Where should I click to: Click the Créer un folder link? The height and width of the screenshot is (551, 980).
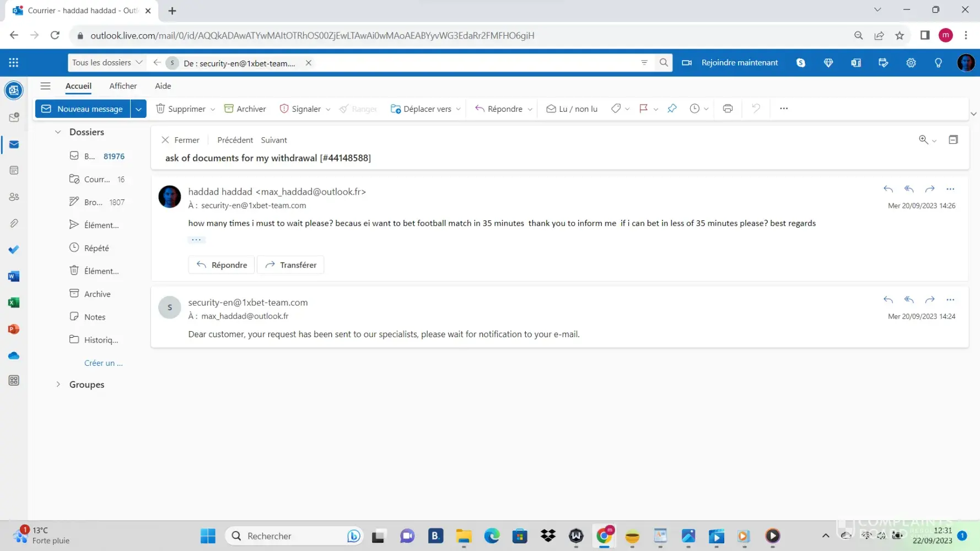(x=103, y=363)
